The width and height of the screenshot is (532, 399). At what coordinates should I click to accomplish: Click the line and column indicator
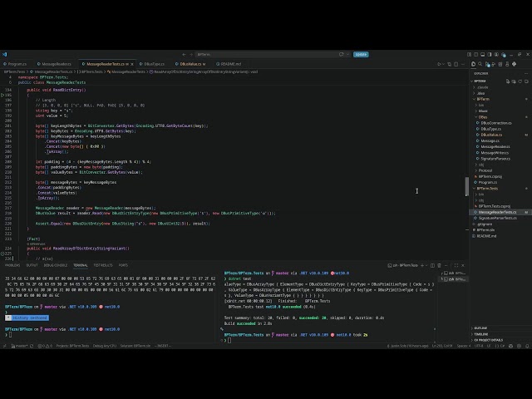coord(442,346)
